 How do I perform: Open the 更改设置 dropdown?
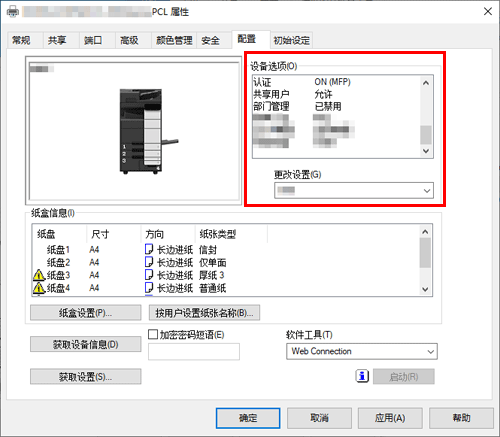click(354, 190)
